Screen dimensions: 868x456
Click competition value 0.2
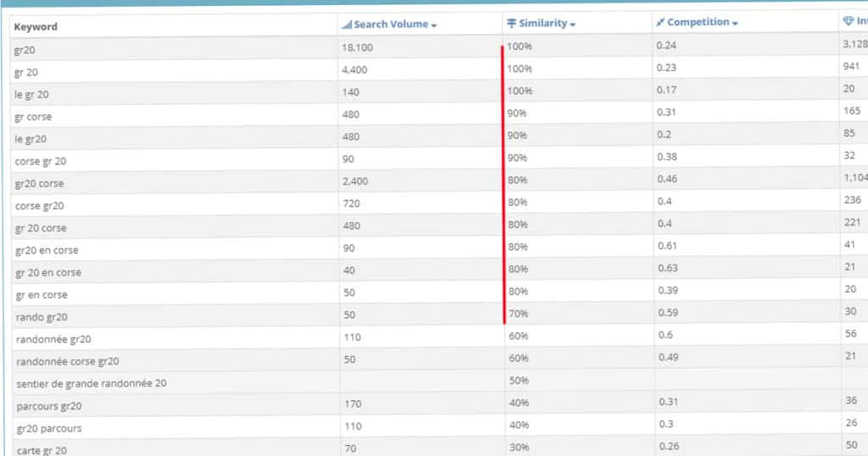click(665, 135)
